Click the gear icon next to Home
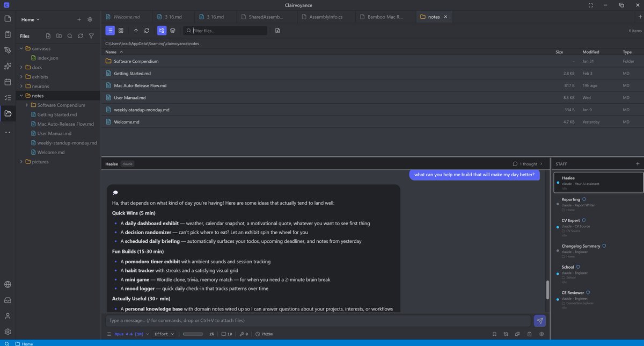 point(90,19)
